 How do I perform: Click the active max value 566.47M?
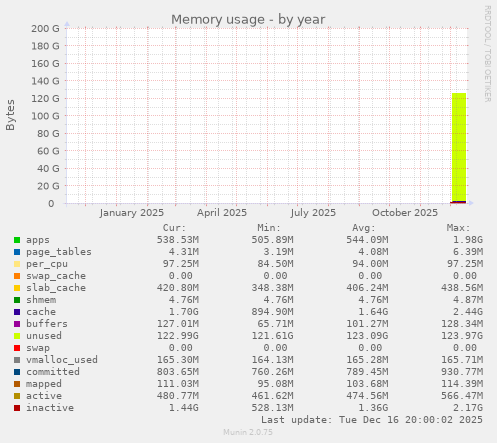click(x=462, y=396)
